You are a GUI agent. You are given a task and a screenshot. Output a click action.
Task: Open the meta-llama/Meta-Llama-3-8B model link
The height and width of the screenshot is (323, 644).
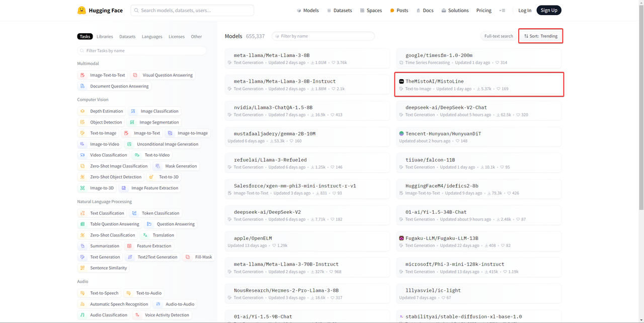(x=272, y=55)
